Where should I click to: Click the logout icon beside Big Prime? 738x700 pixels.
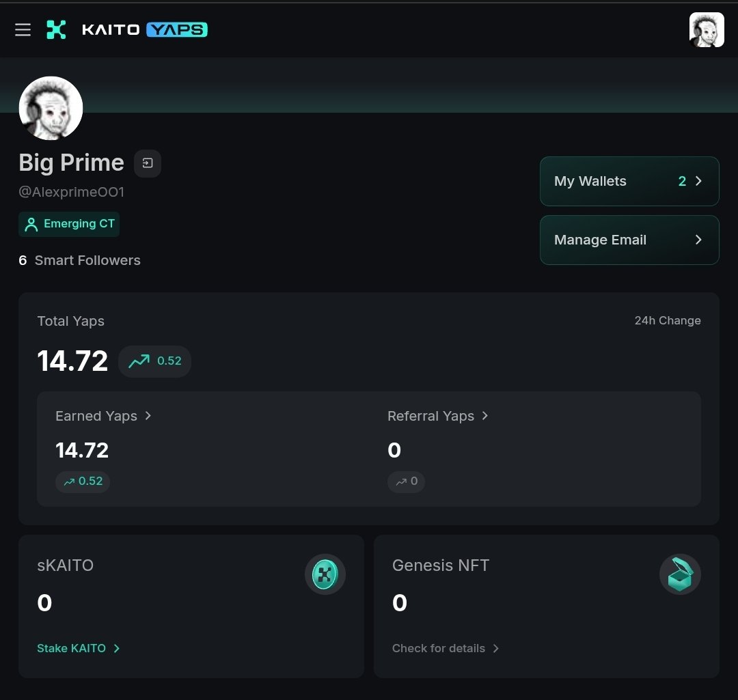[148, 163]
